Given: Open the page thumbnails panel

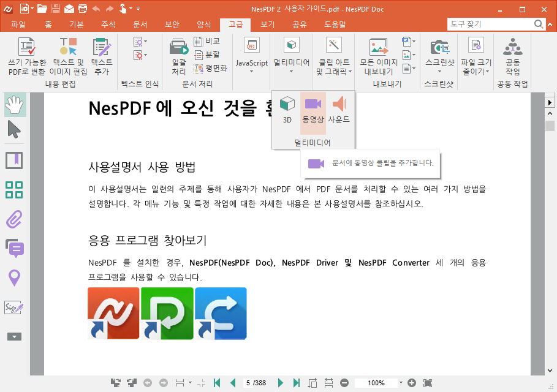Looking at the screenshot, I should tap(14, 190).
